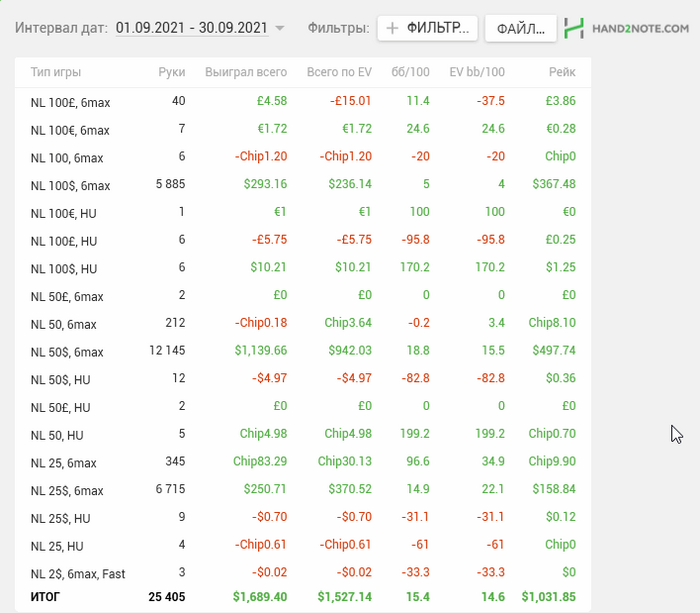This screenshot has width=700, height=613.
Task: Click the ИТОГ total row label
Action: (45, 597)
